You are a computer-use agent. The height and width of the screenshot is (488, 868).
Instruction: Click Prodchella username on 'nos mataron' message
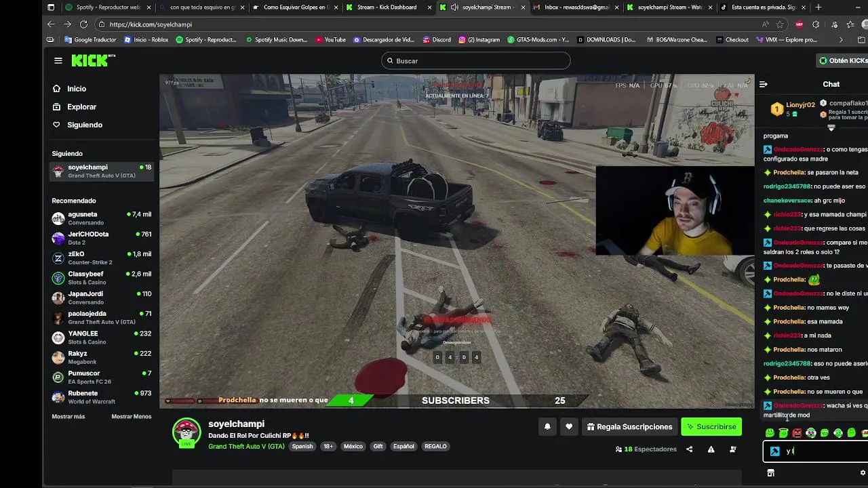[789, 350]
